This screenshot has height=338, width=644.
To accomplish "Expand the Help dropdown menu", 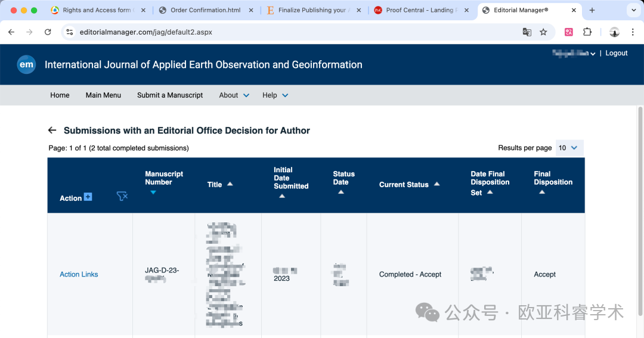I will (275, 95).
